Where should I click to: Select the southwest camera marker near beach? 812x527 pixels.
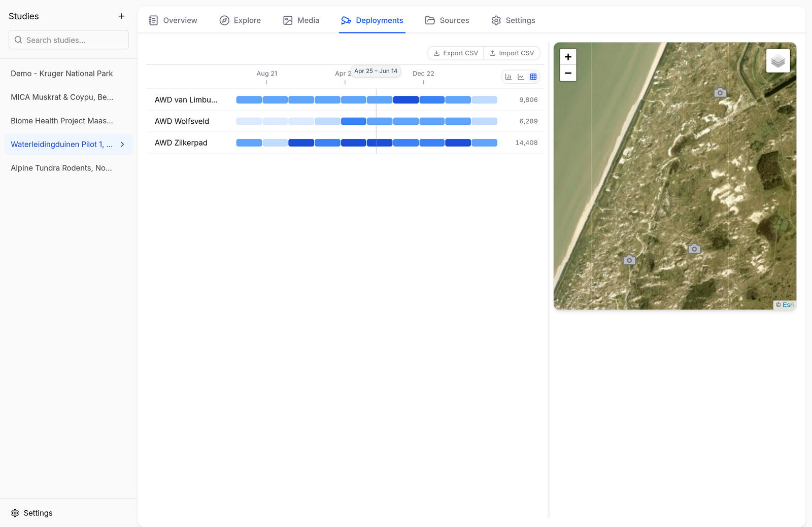click(629, 260)
